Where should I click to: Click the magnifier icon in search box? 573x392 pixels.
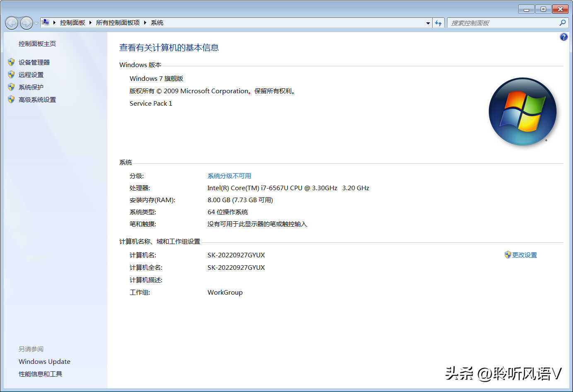click(562, 23)
